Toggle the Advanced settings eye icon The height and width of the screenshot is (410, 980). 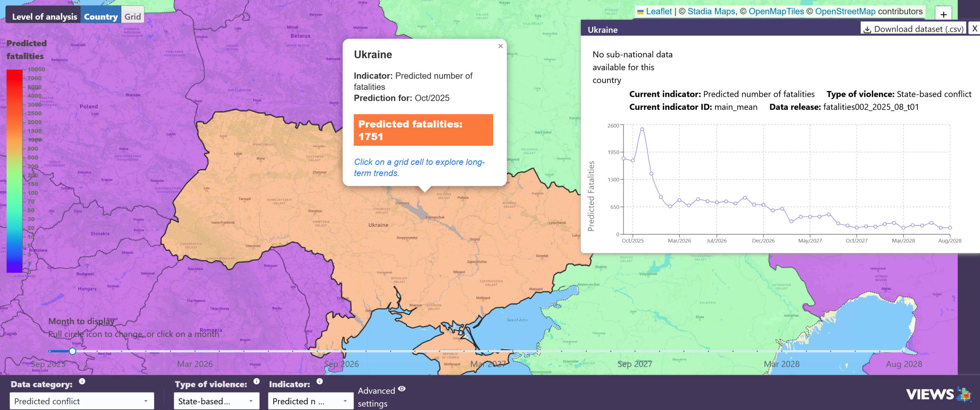tap(401, 389)
